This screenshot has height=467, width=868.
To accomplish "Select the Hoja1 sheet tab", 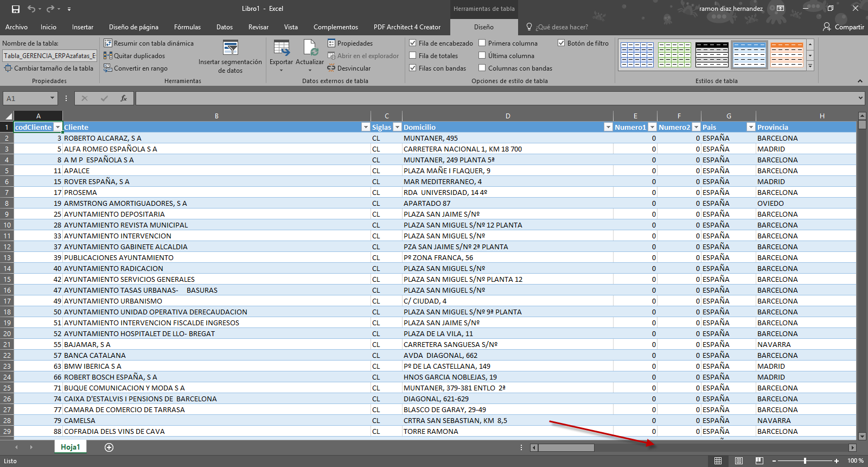I will coord(71,447).
